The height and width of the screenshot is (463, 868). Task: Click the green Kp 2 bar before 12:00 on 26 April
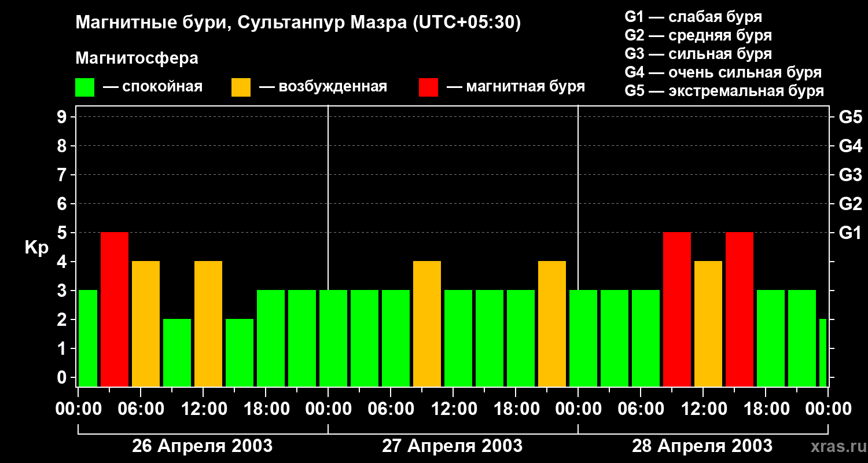coord(177,353)
